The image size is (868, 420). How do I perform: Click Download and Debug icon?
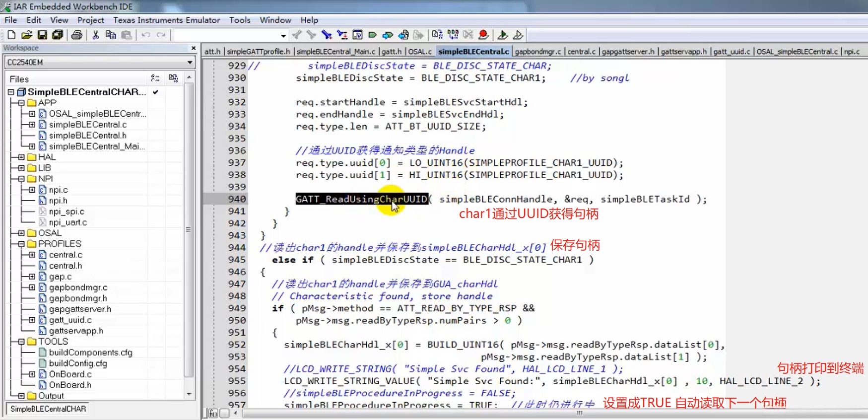pos(502,35)
